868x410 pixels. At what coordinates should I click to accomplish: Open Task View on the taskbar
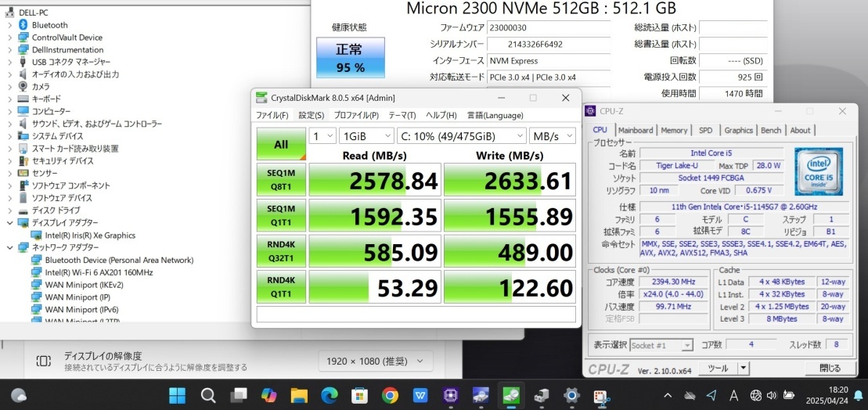click(x=239, y=396)
